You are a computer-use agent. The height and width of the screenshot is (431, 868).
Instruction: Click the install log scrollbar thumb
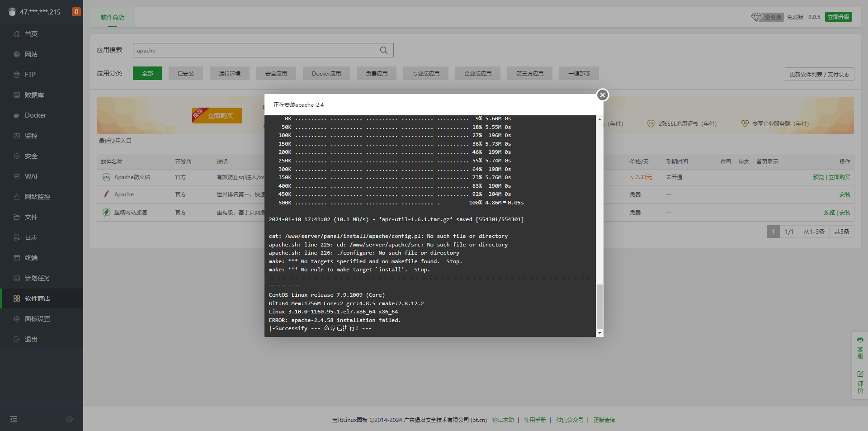point(599,307)
